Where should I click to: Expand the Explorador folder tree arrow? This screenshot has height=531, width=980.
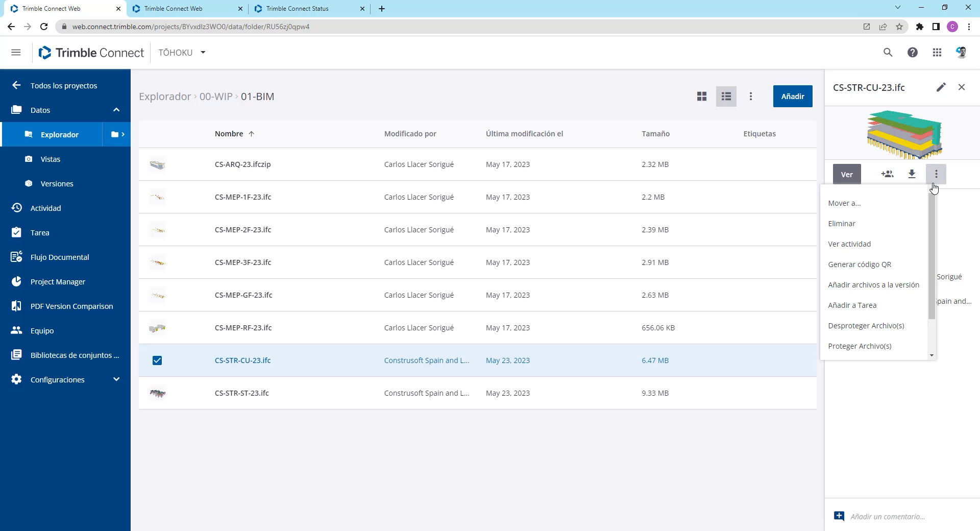[x=117, y=134]
